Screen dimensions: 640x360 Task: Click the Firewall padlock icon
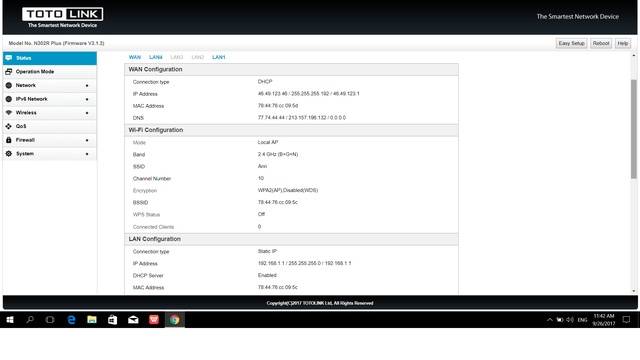pos(9,140)
